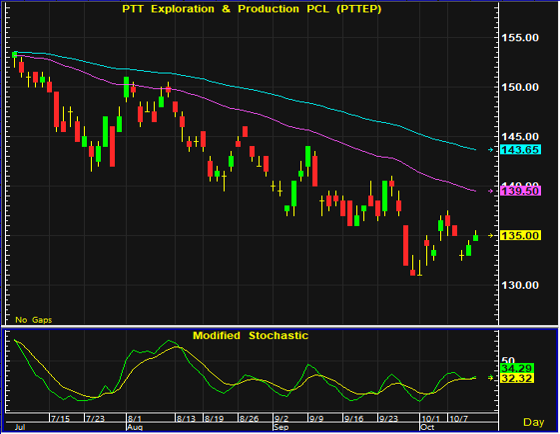
Task: Click the 145.00 price axis label
Action: click(520, 136)
